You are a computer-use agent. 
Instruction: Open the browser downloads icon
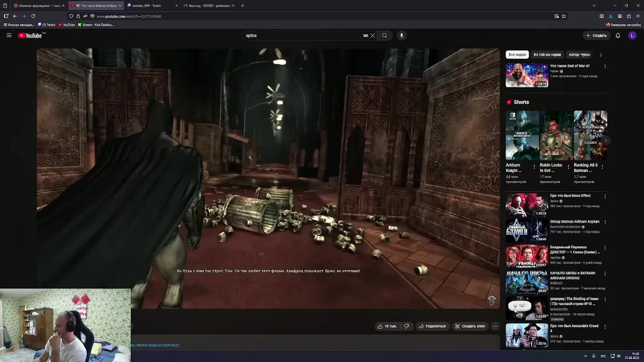coord(610,16)
